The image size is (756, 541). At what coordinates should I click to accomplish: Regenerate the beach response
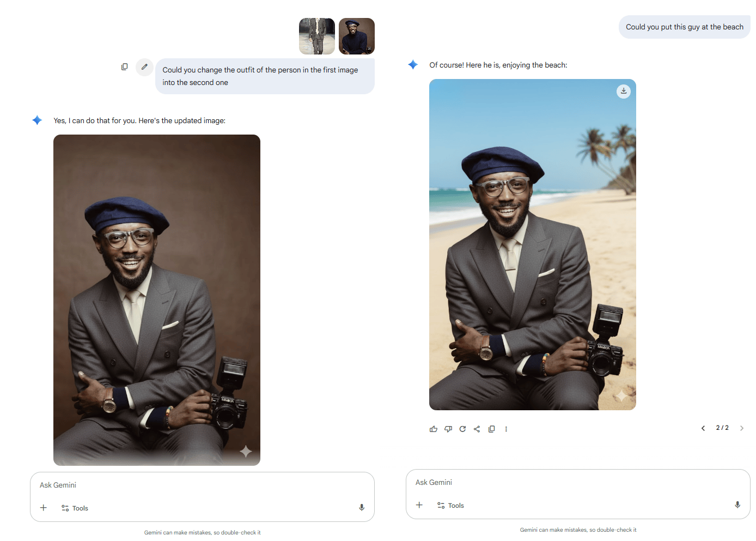click(x=462, y=429)
